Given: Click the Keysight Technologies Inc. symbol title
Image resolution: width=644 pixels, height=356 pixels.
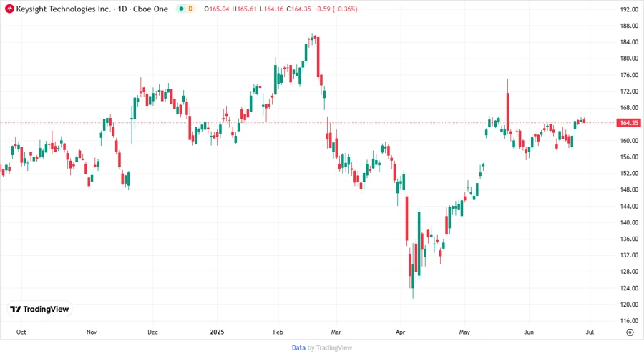Looking at the screenshot, I should pos(63,9).
